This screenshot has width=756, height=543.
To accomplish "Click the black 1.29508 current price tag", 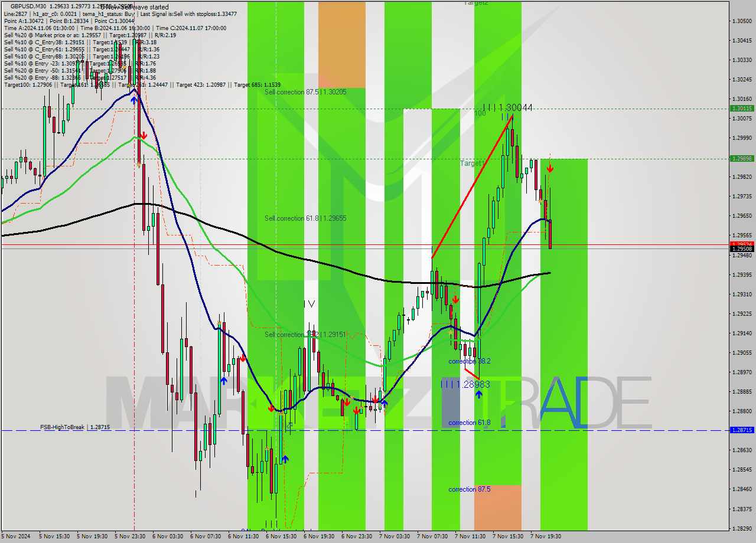I will coord(742,249).
